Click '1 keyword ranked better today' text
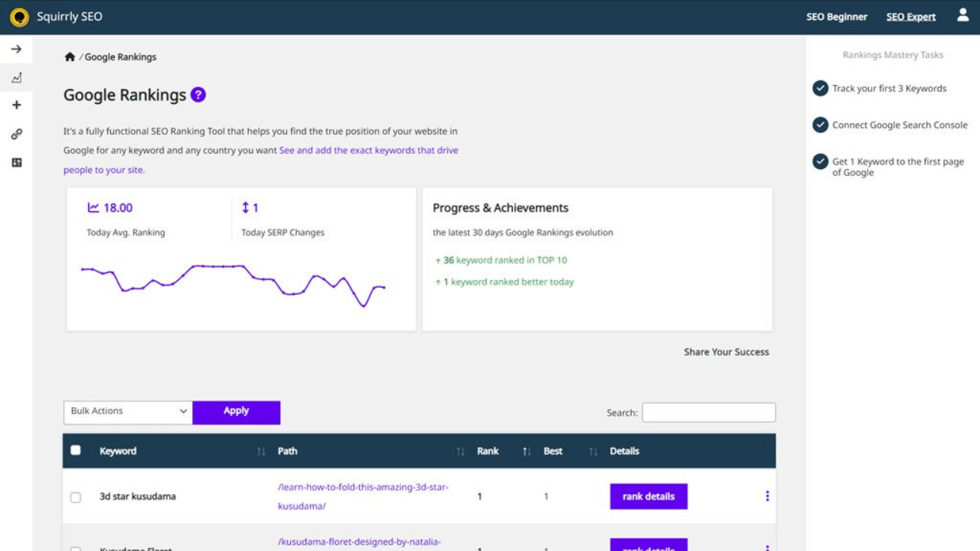The height and width of the screenshot is (551, 980). (508, 282)
